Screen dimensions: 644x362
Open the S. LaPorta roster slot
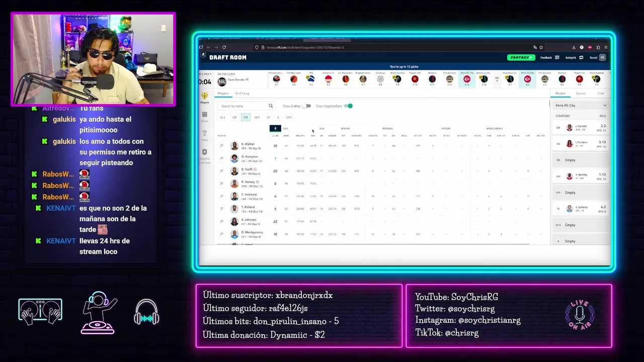pos(581,208)
